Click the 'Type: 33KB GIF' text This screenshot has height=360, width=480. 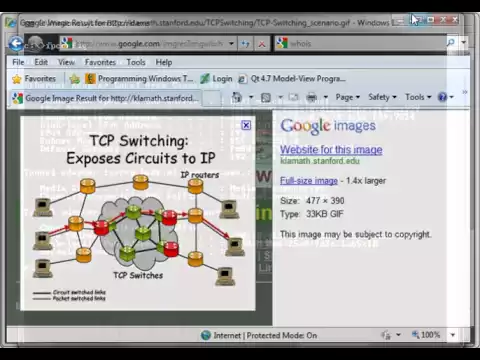312,214
